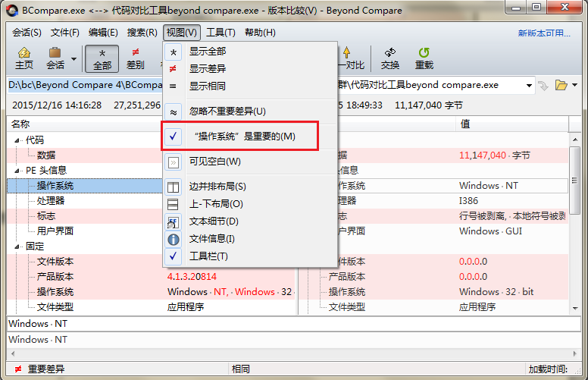588x380 pixels.
Task: Select 显示全部 in the view menu
Action: click(250, 52)
